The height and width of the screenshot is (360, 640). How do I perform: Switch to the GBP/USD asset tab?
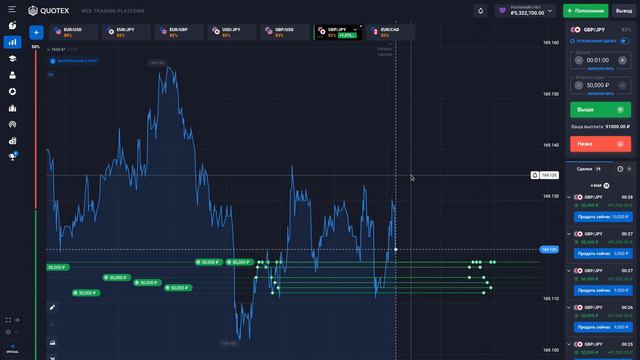(x=284, y=32)
